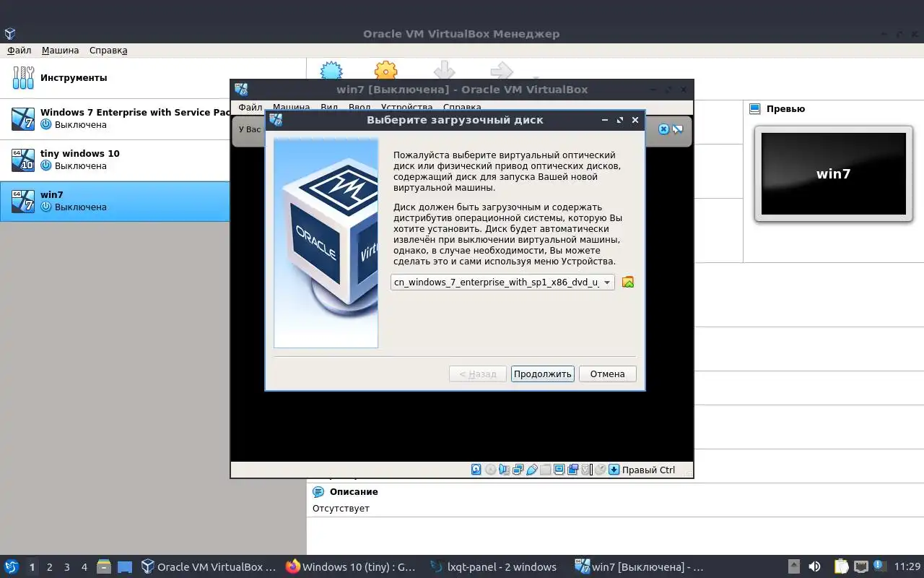The width and height of the screenshot is (924, 578).
Task: Select the tiny windows 10 virtual machine
Action: pyautogui.click(x=115, y=160)
